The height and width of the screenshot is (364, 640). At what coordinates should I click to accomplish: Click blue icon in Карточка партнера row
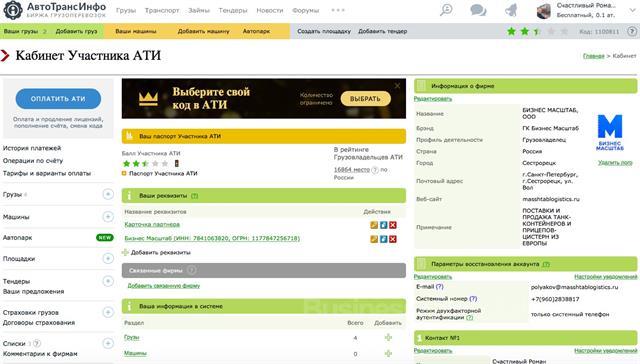(383, 225)
